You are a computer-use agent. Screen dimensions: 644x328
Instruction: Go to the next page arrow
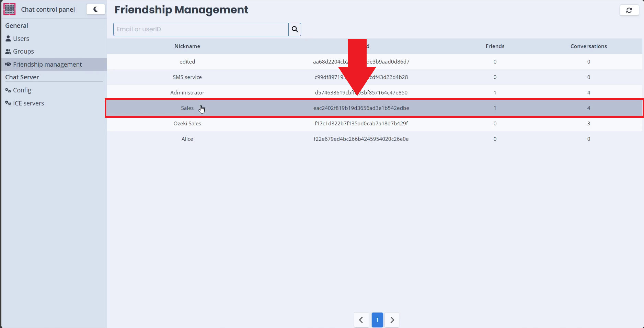tap(392, 320)
